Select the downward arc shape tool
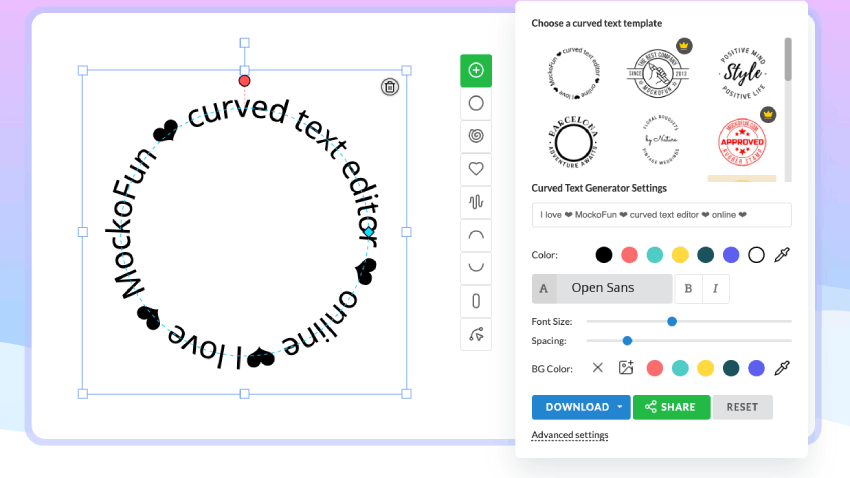The width and height of the screenshot is (850, 478). pos(476,268)
